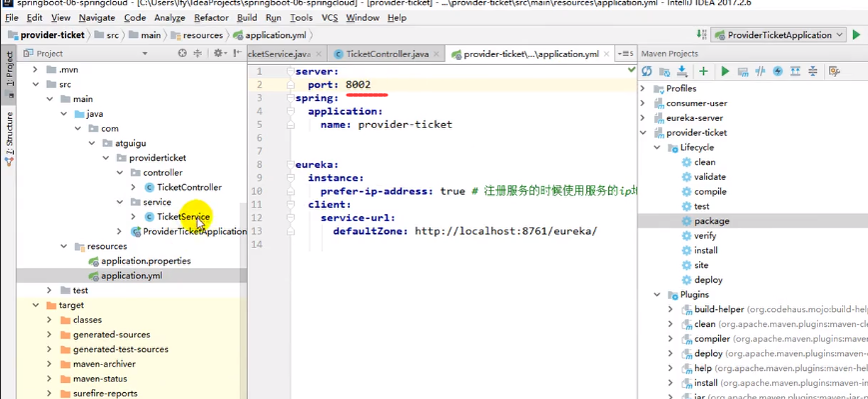
Task: Click Execute Maven Goal icon
Action: point(743,71)
